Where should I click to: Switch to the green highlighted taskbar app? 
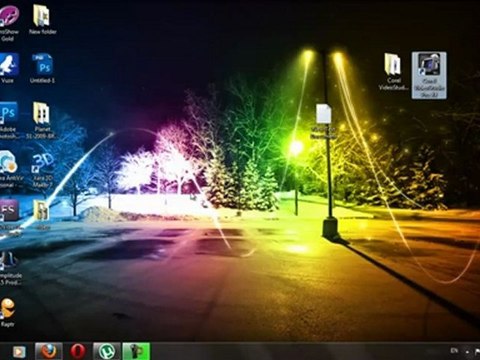point(136,351)
